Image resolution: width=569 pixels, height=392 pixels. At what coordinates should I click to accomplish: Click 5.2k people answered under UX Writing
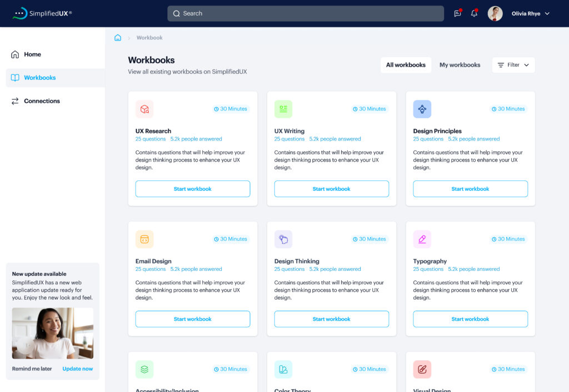tap(335, 139)
